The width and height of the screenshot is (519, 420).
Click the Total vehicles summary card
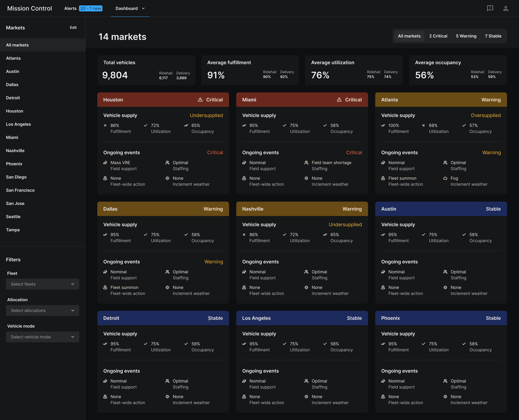pyautogui.click(x=146, y=70)
